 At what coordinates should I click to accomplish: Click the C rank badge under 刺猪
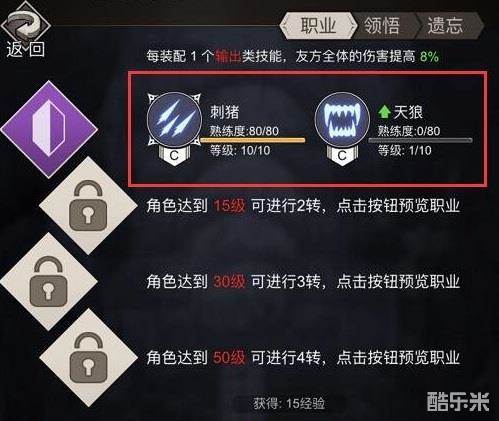tap(174, 155)
